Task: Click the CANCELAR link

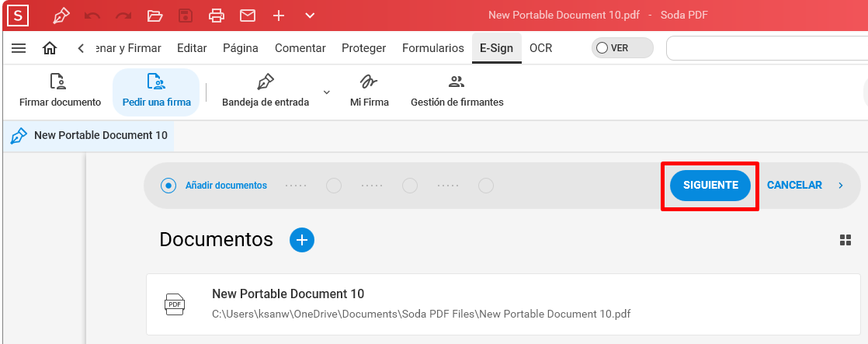Action: point(794,185)
